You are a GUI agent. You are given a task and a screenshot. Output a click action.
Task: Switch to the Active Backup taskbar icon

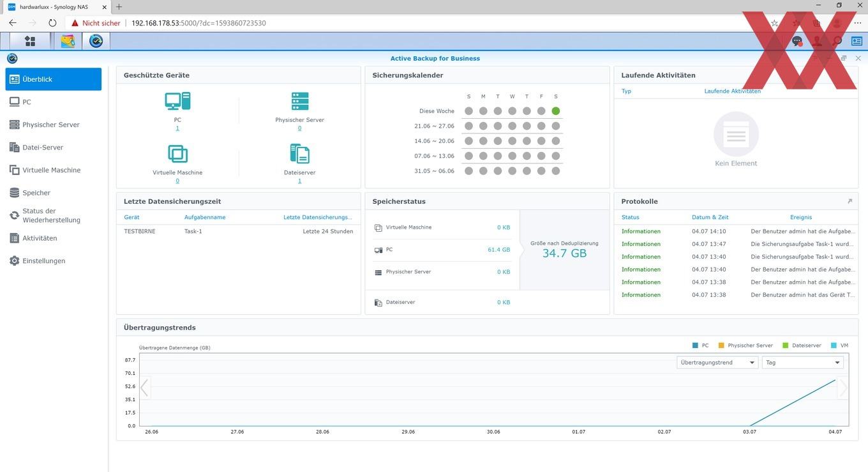click(x=96, y=41)
